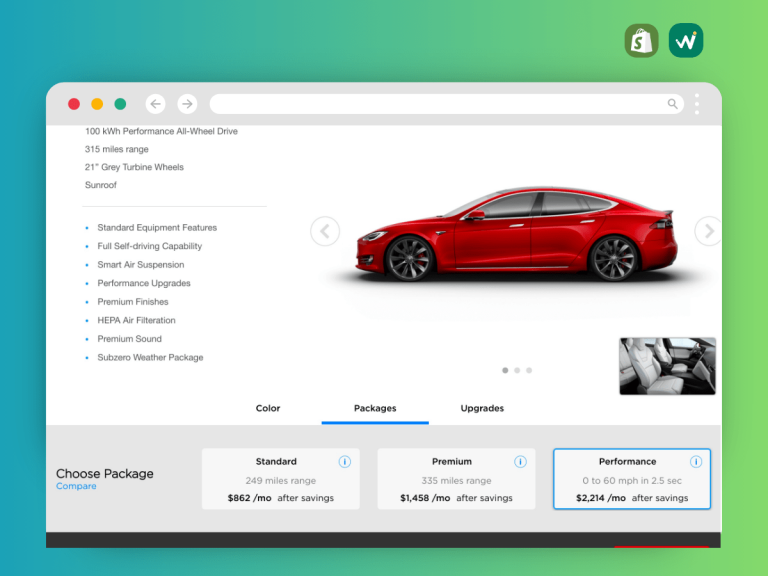Show info for the Standard package
The image size is (768, 576).
[x=345, y=462]
